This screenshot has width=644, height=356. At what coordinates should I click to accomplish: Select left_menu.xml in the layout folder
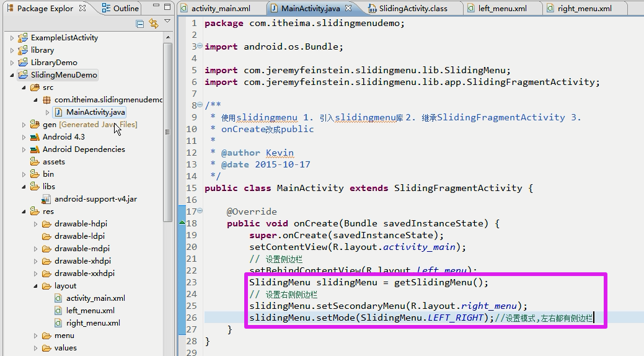coord(90,311)
